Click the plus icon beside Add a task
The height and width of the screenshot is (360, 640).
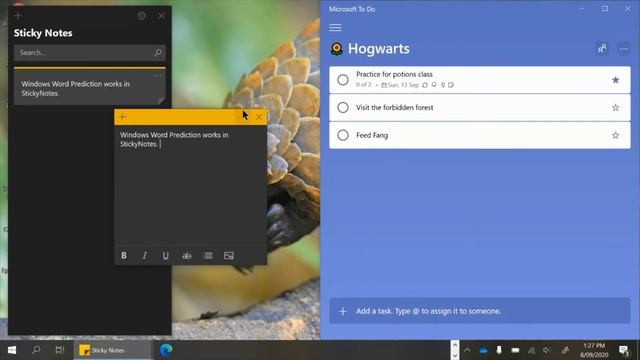343,311
